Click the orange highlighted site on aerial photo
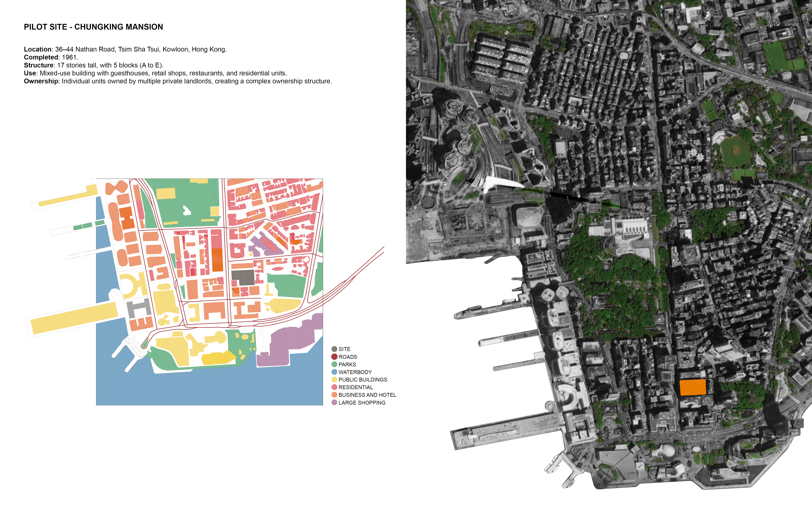The height and width of the screenshot is (525, 812). pyautogui.click(x=693, y=387)
